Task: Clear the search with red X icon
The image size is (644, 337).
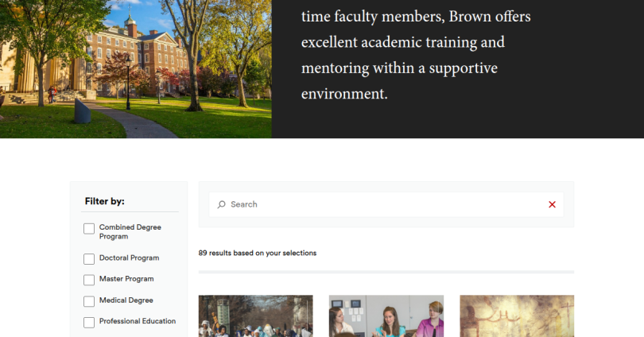Action: click(x=552, y=204)
